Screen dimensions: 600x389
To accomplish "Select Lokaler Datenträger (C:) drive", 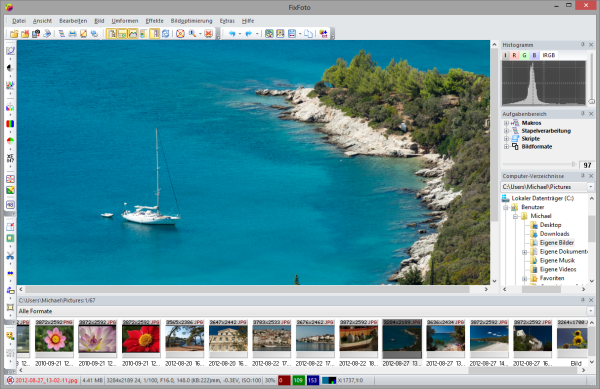I will coord(543,198).
